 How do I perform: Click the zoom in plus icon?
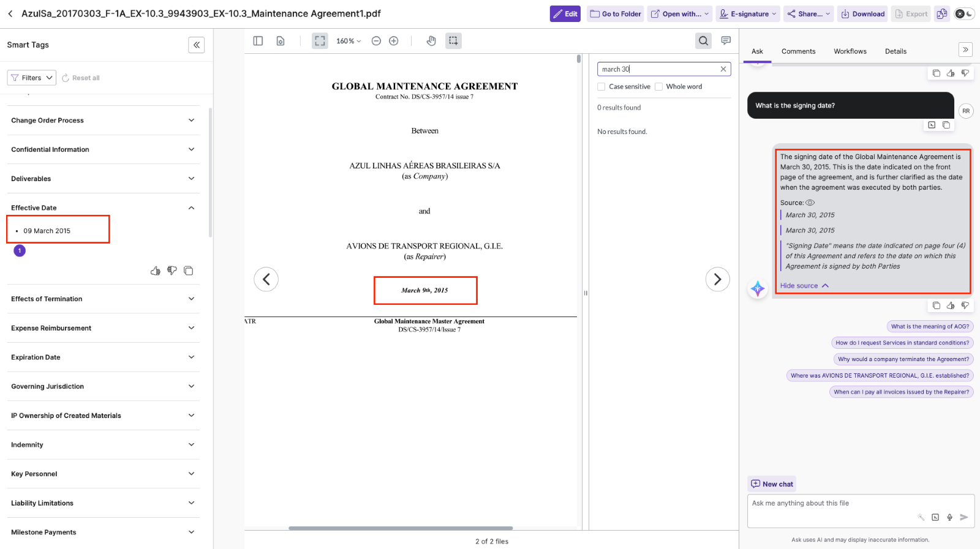[x=394, y=41]
